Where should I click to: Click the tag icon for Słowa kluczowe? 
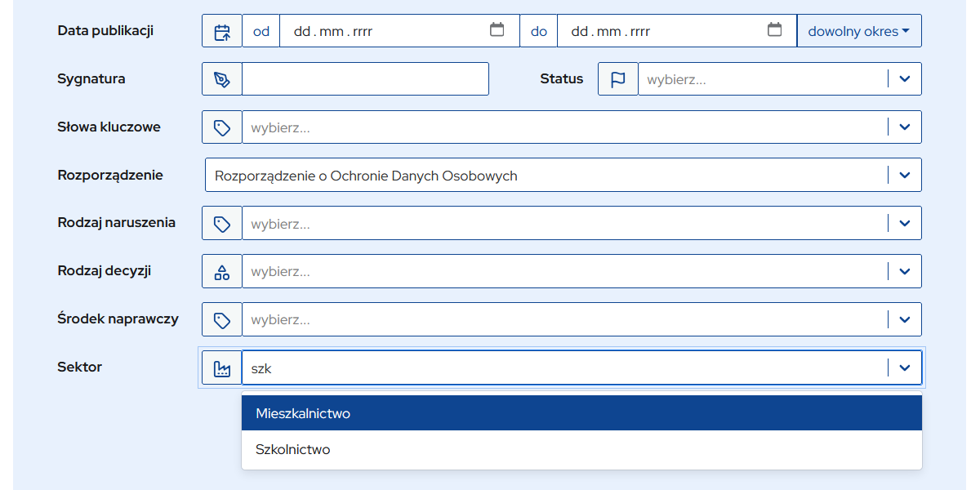(222, 127)
